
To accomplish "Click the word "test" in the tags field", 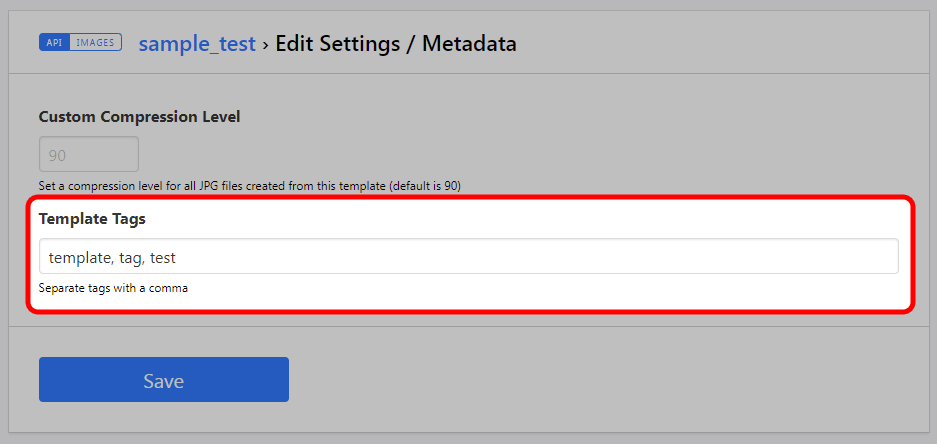I will (x=162, y=257).
